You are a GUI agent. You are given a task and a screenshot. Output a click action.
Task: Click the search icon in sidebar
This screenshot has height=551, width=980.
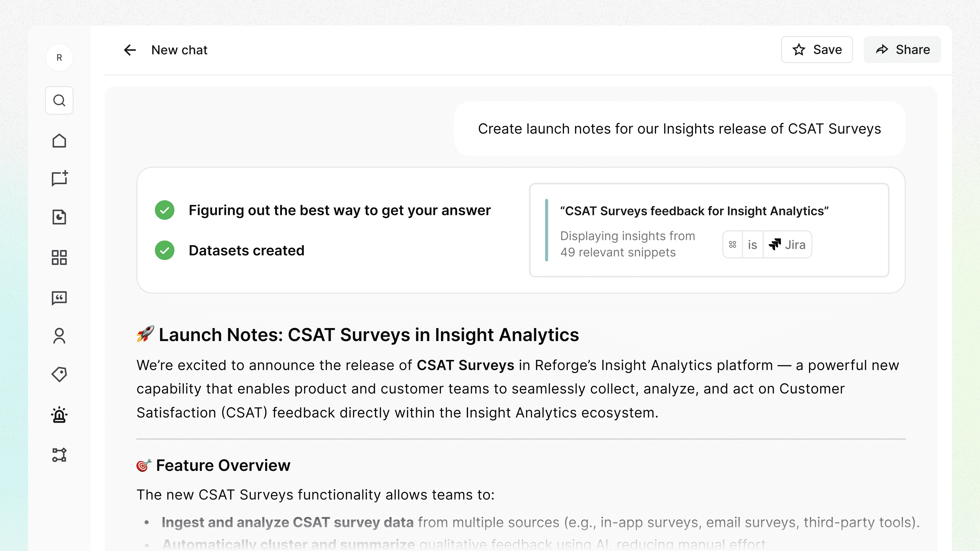click(59, 101)
